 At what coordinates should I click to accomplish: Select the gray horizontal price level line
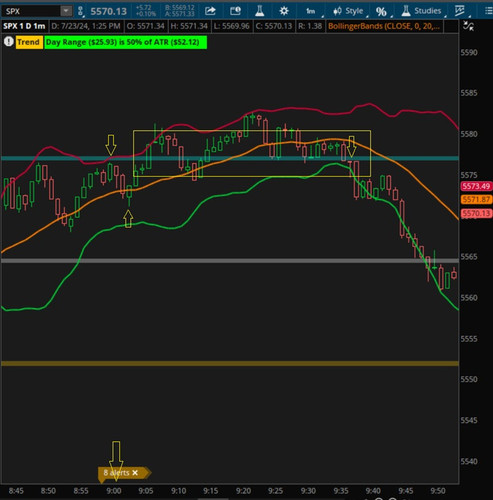(230, 261)
